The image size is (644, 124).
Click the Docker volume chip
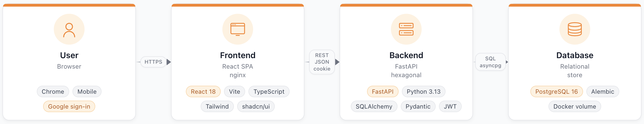pos(575,107)
